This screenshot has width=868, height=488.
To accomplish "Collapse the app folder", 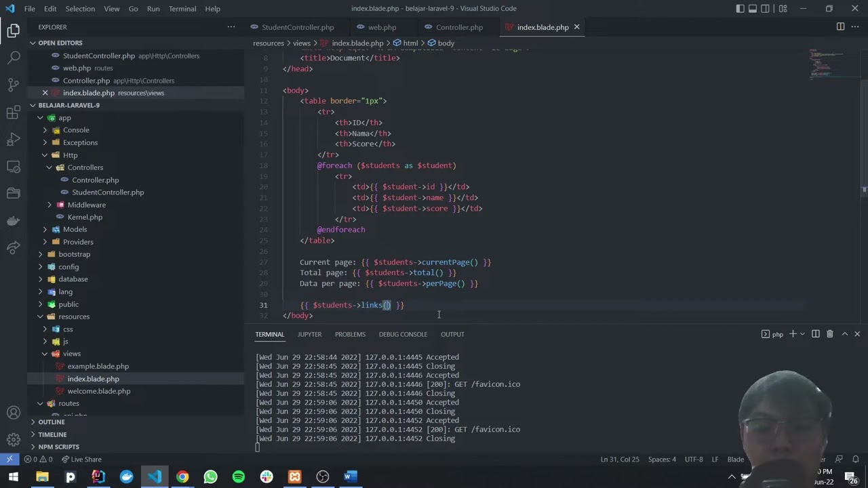I will pos(64,118).
